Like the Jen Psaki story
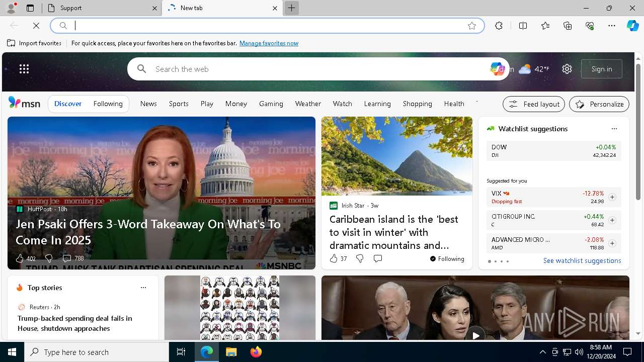Viewport: 644px width, 362px height. [x=20, y=258]
